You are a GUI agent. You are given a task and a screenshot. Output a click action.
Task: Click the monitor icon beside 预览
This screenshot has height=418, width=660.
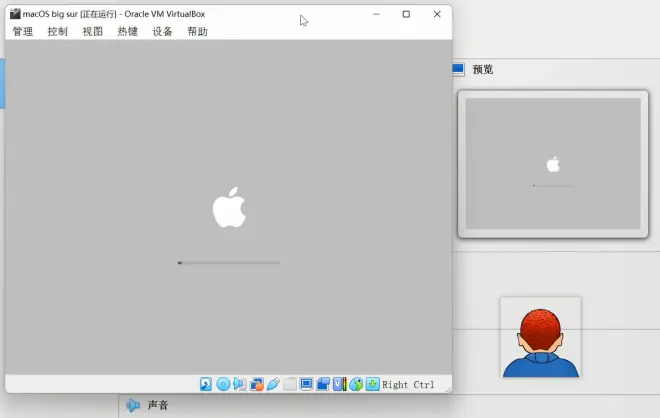coord(458,69)
